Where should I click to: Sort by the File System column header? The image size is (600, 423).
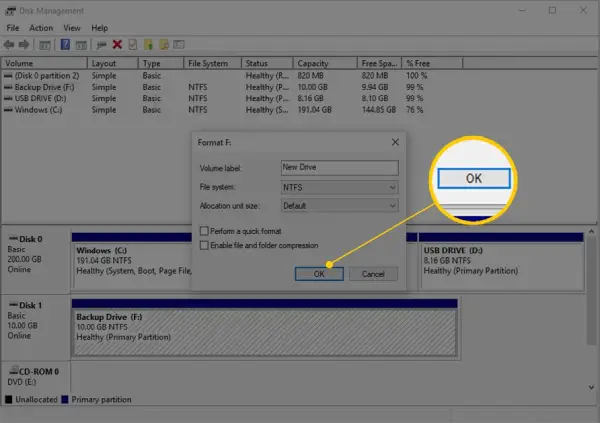coord(212,64)
